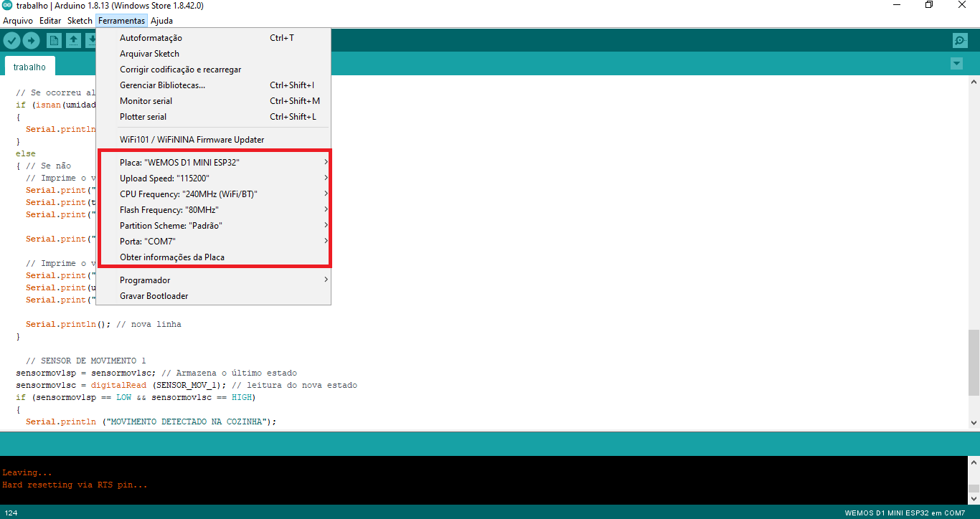This screenshot has width=980, height=519.
Task: Click the 'sensormov1sp = sensormov1sc' line
Action: coord(156,373)
